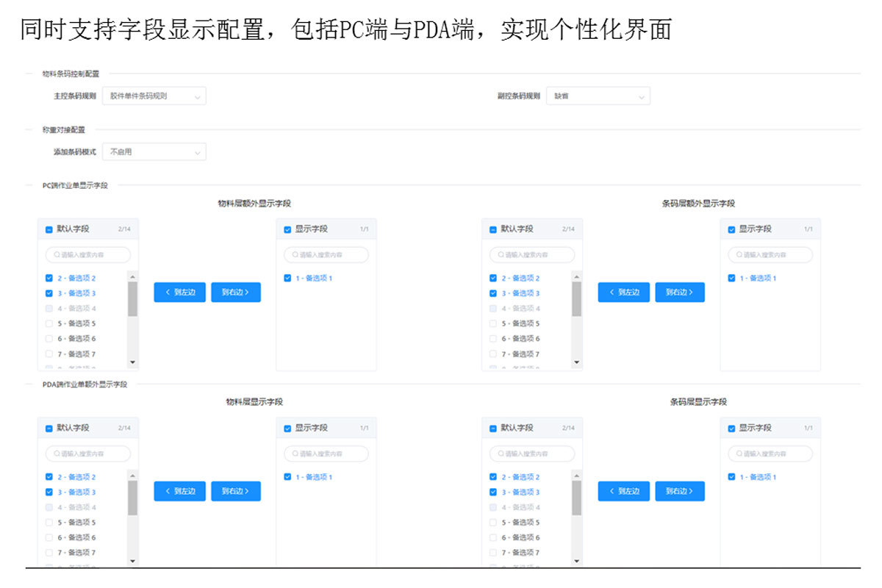Click scroll-up arrow in PDA 物料层 默认字段 list
Screen dimensions: 882x588
pyautogui.click(x=132, y=476)
